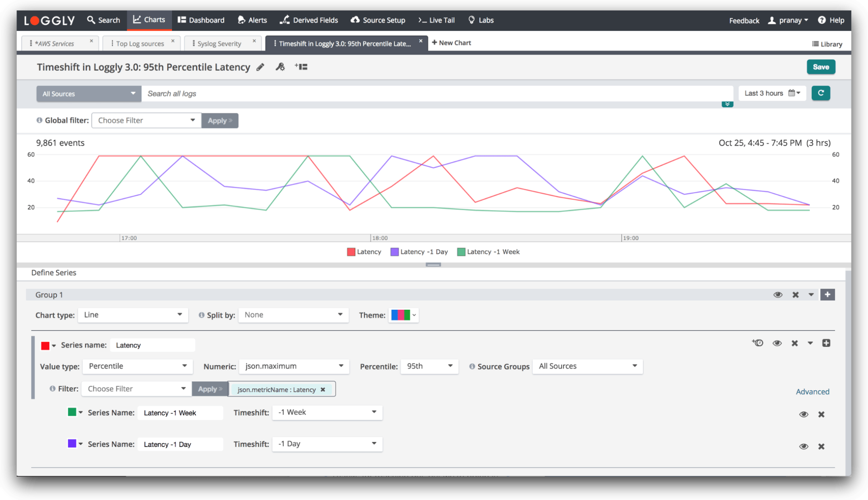The height and width of the screenshot is (500, 868).
Task: Click the Search all logs input field
Action: coord(424,93)
